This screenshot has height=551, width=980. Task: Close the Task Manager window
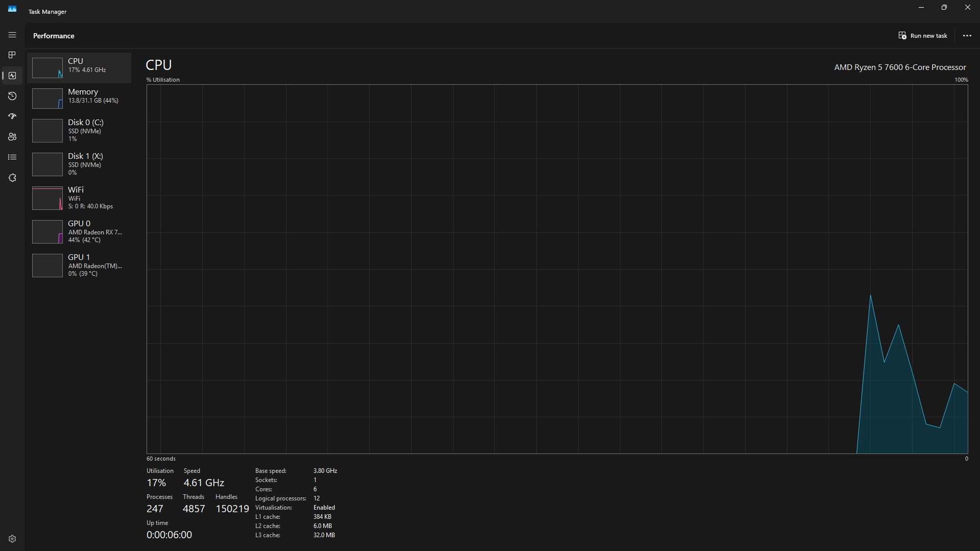[968, 8]
